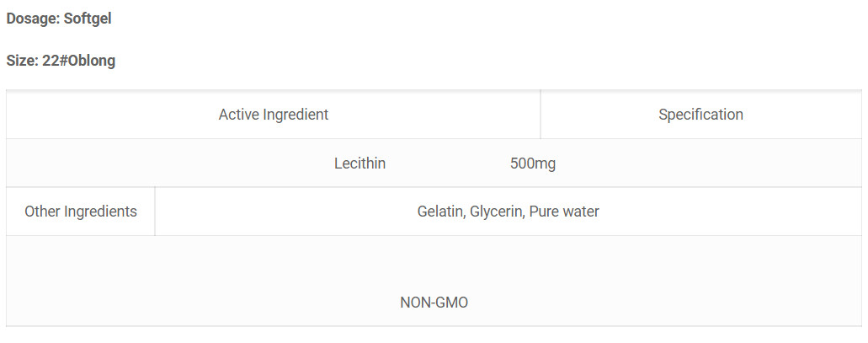868x343 pixels.
Task: Click the word 'Softgel'
Action: pyautogui.click(x=88, y=19)
